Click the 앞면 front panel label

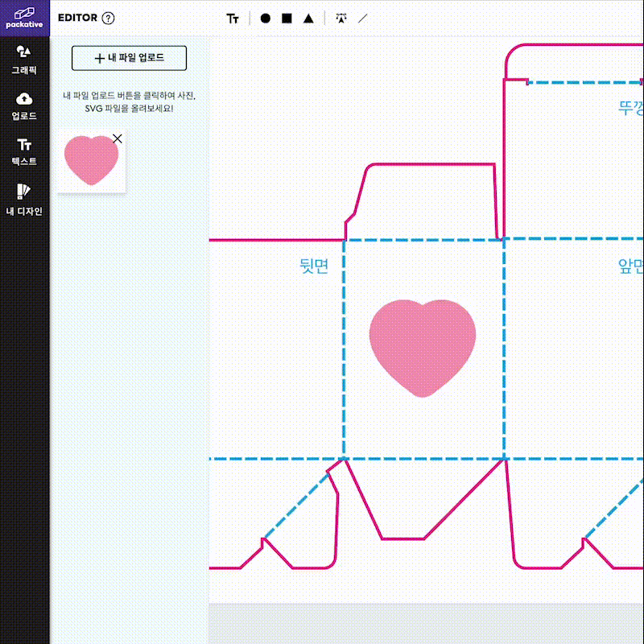click(x=630, y=266)
